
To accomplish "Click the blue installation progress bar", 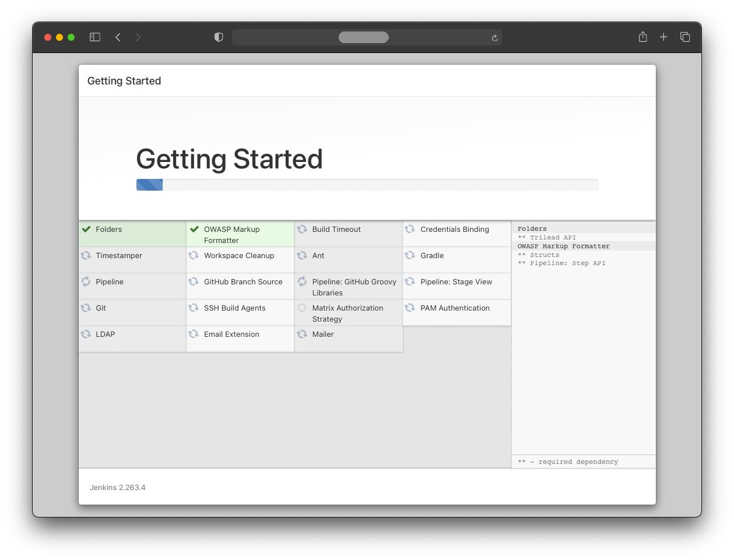I will click(x=150, y=185).
